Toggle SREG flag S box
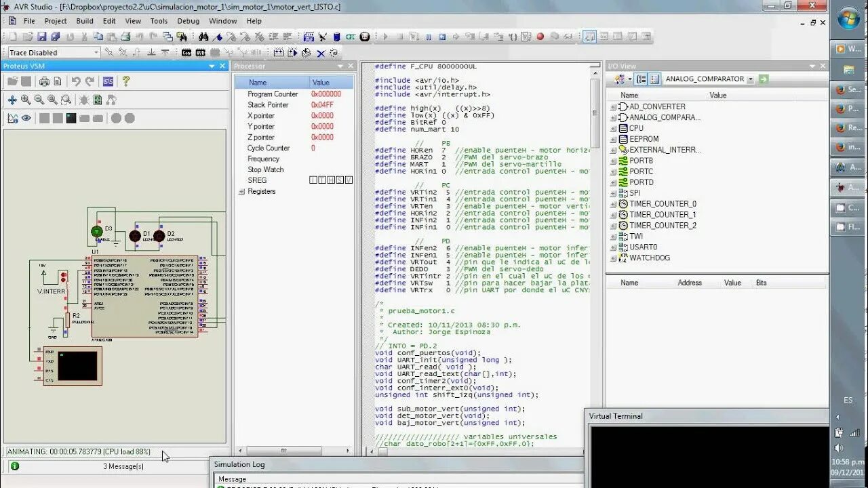This screenshot has height=488, width=868. pos(340,180)
